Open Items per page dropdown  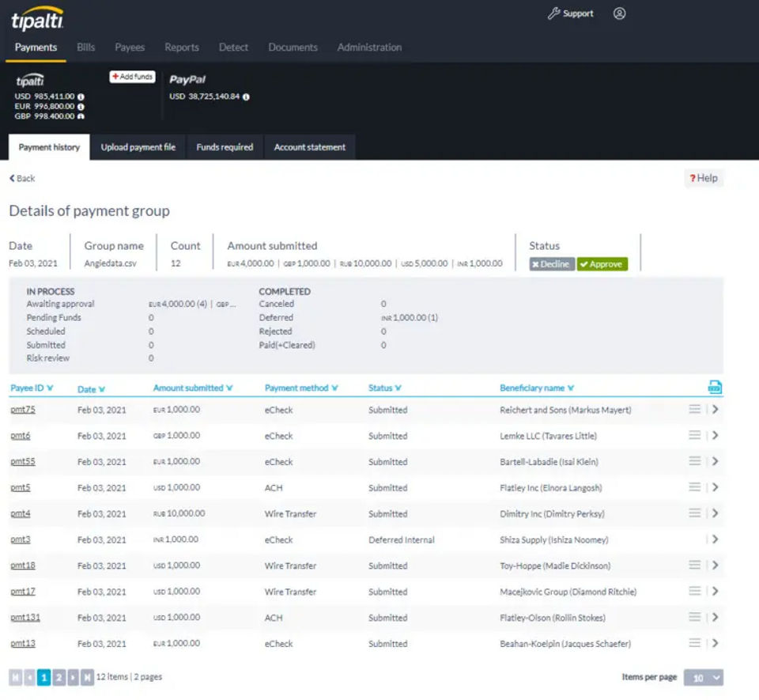(x=704, y=678)
